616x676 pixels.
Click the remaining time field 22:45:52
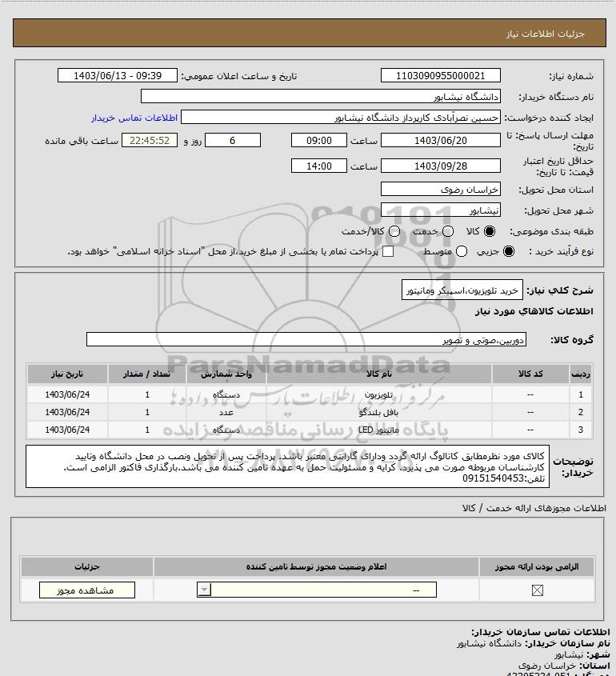pyautogui.click(x=150, y=141)
